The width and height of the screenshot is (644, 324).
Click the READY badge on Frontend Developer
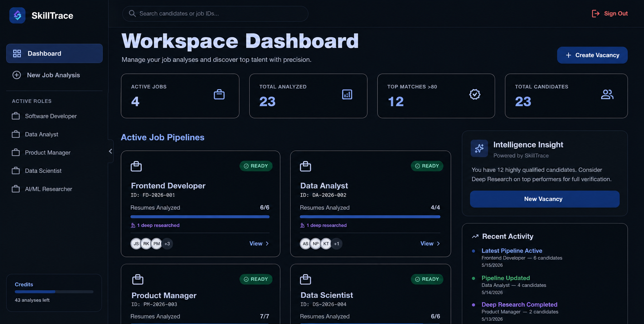256,166
